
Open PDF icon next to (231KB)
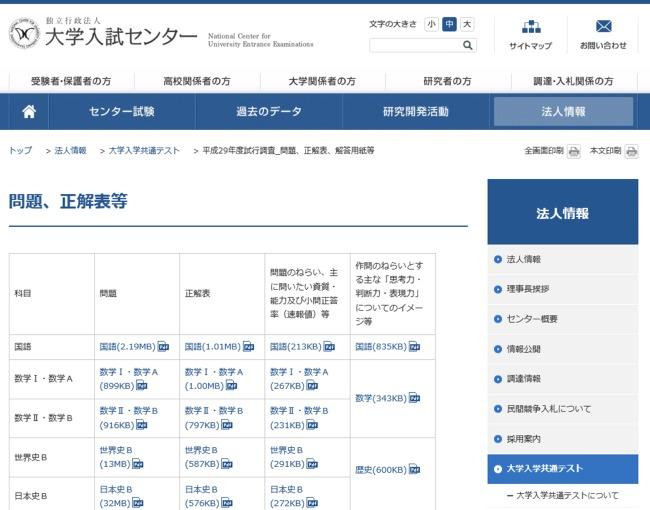pyautogui.click(x=312, y=425)
